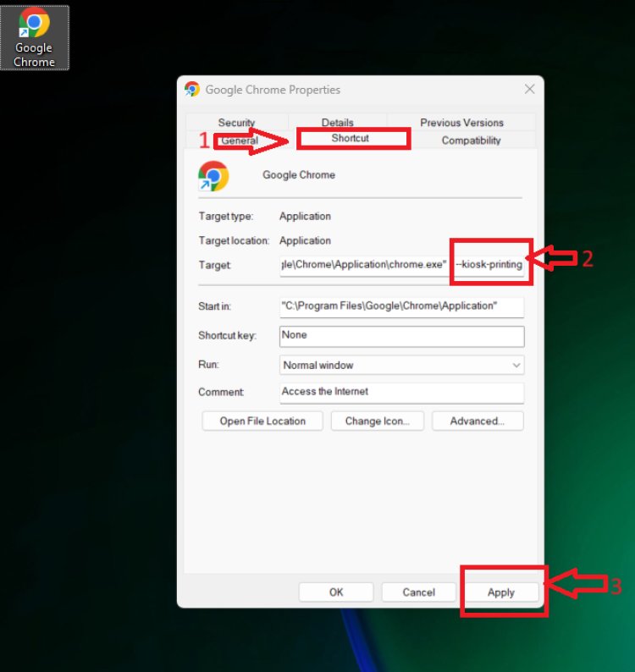Click the Start in text field
Screen dimensions: 635x672
point(402,306)
